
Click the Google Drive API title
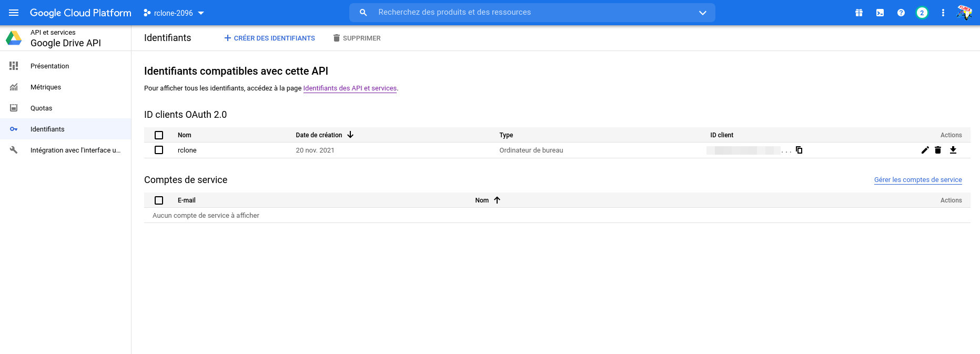pos(66,43)
